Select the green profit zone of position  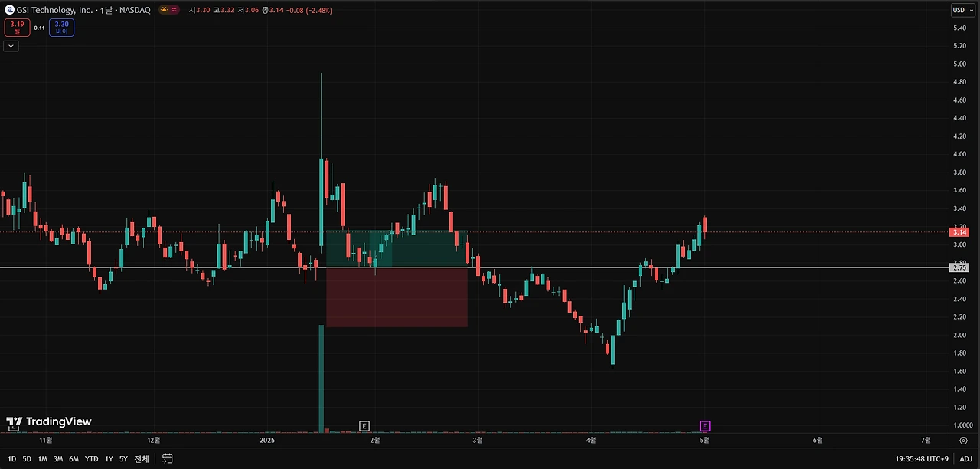click(x=397, y=249)
